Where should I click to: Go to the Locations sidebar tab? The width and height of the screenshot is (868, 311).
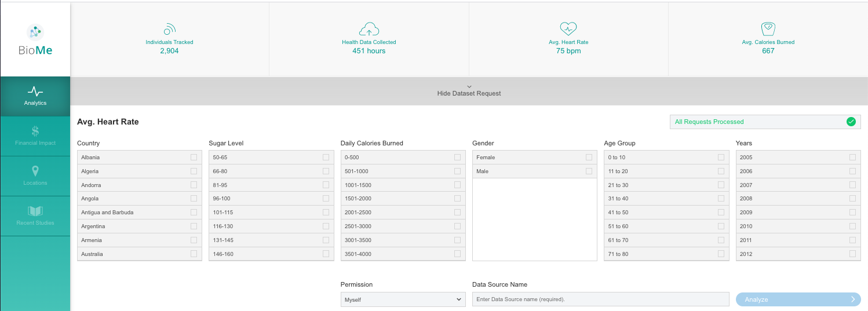35,176
